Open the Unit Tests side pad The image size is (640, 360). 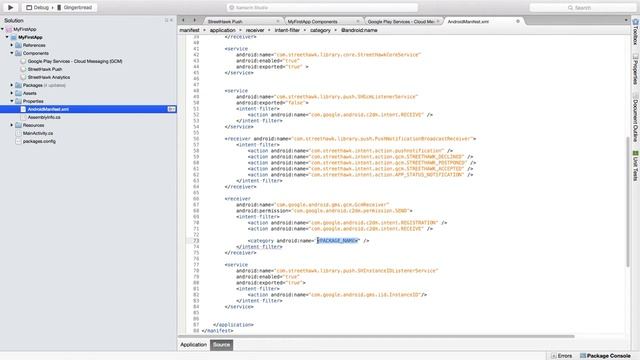coord(635,166)
